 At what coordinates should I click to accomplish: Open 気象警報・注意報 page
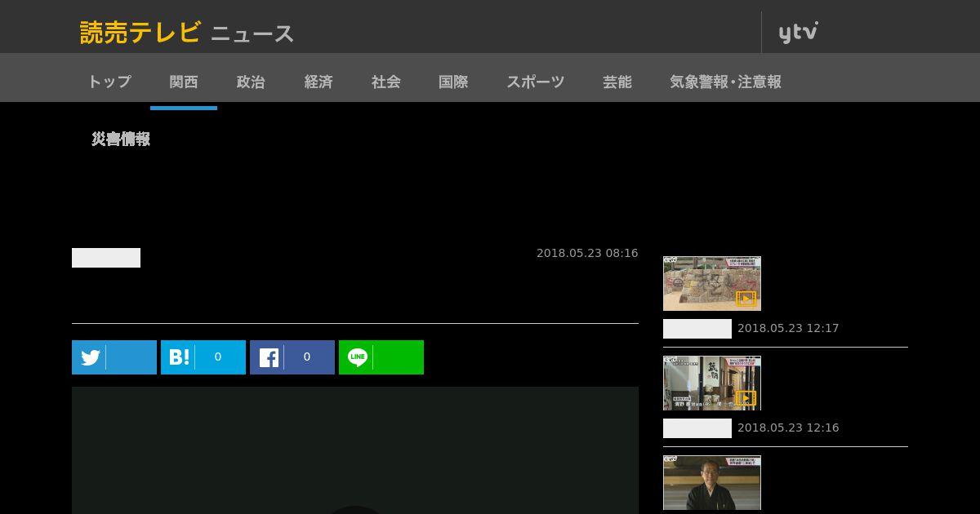[x=725, y=82]
